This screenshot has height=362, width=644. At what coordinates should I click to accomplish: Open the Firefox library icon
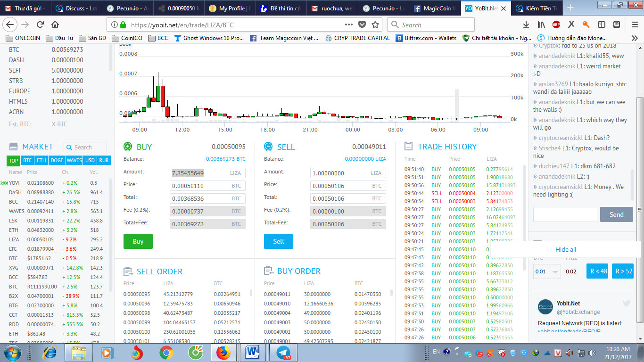pos(542,25)
